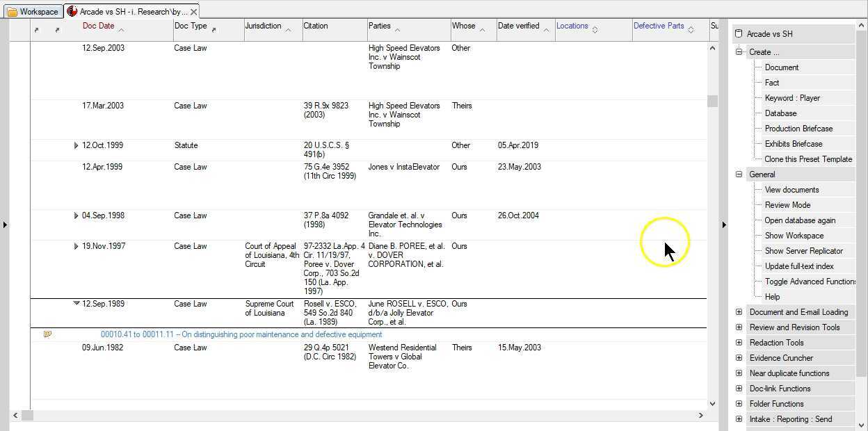
Task: Sort by the Parties column header
Action: tap(380, 26)
